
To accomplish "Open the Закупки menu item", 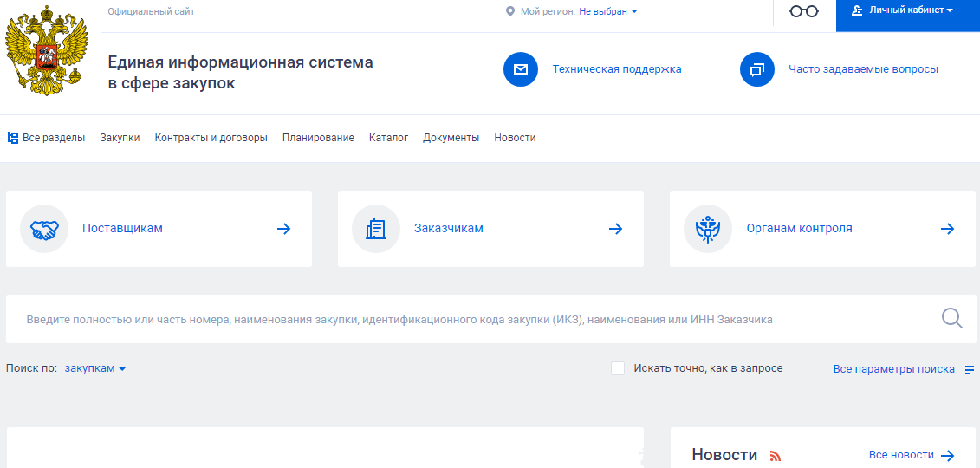I will click(x=120, y=138).
